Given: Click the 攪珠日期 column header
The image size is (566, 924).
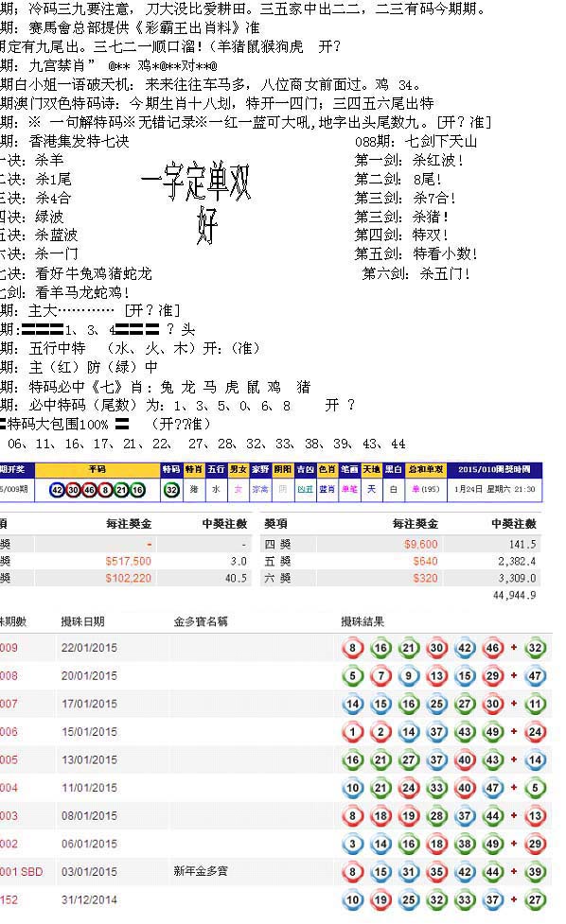Looking at the screenshot, I should point(82,621).
